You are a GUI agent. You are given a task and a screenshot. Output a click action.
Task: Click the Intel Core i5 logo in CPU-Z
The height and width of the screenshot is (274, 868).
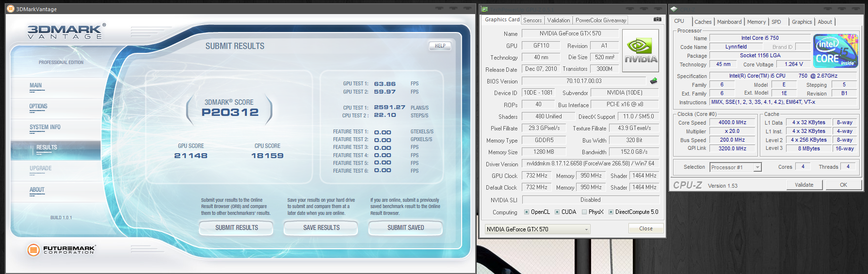coord(836,51)
